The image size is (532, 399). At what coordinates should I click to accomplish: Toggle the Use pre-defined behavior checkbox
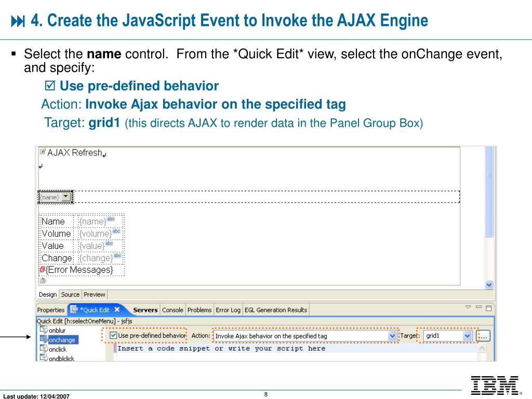point(114,336)
